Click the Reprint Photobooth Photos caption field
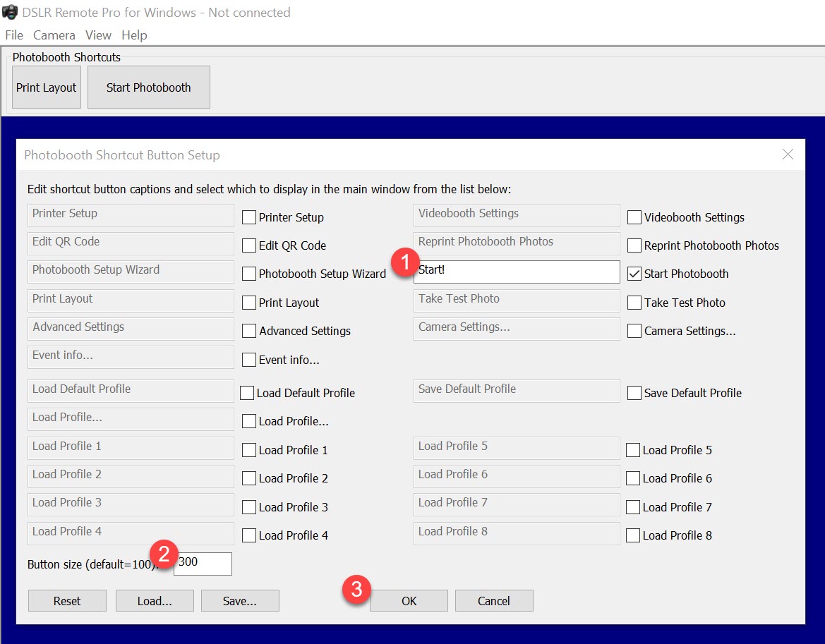Viewport: 825px width, 644px height. (x=517, y=243)
